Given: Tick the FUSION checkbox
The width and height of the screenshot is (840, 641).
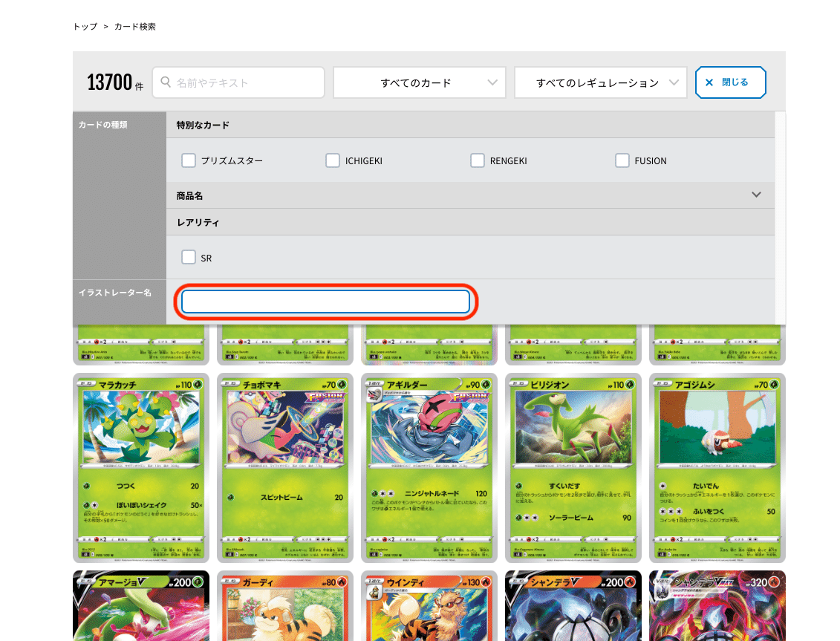Looking at the screenshot, I should point(622,160).
